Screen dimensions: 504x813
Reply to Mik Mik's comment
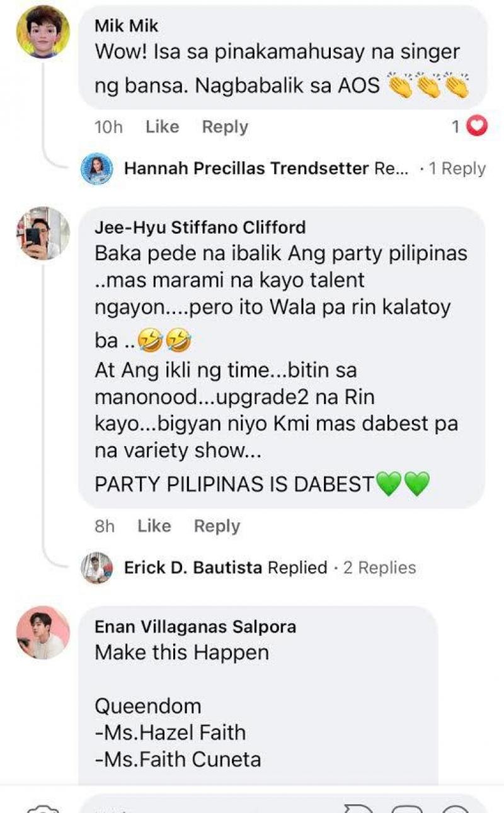coord(225,127)
